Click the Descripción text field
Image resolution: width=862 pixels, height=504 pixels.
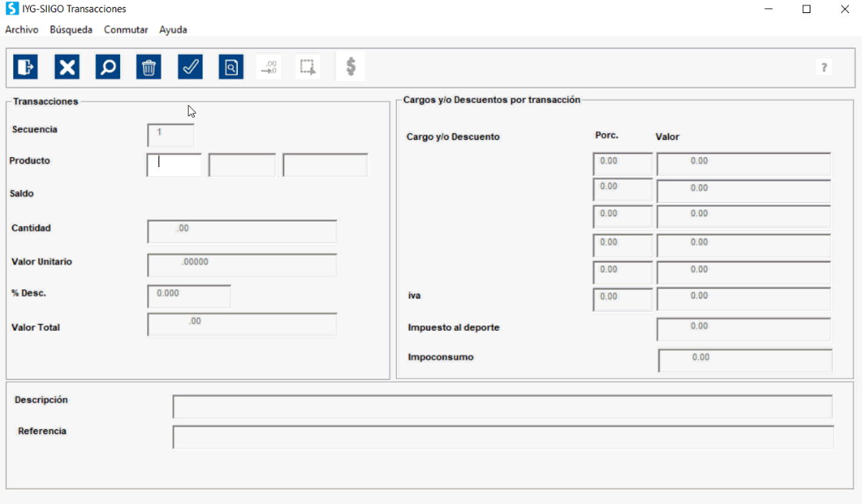click(503, 406)
